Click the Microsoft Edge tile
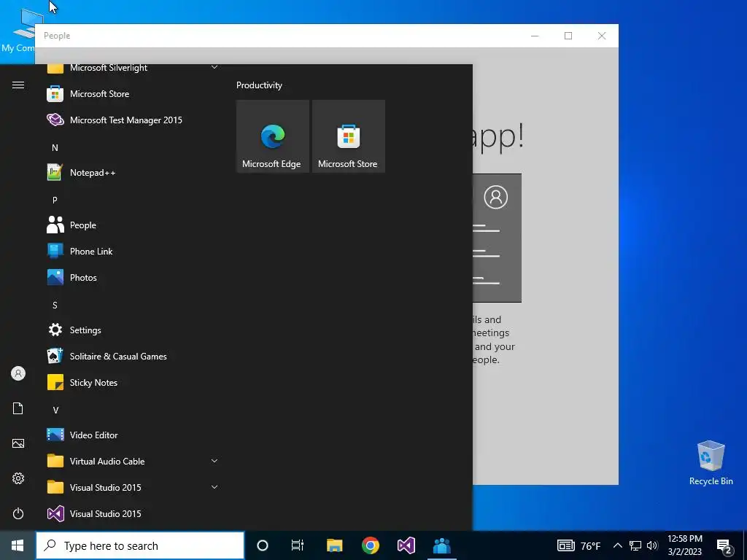Viewport: 747px width, 560px height. [273, 136]
